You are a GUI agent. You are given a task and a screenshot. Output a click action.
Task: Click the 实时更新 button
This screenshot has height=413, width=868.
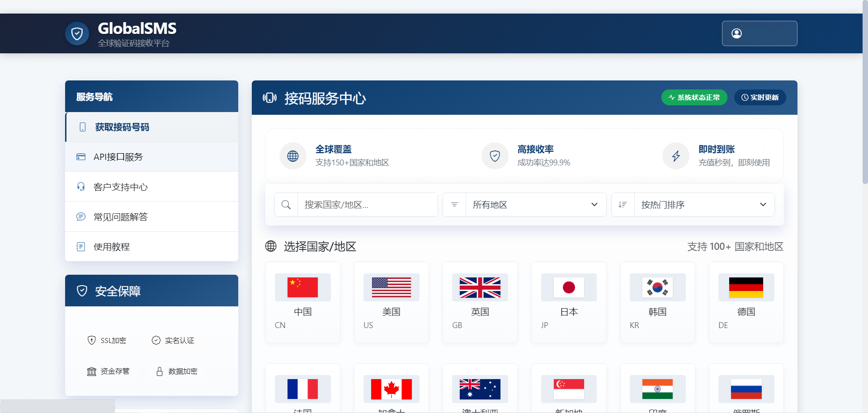coord(760,97)
